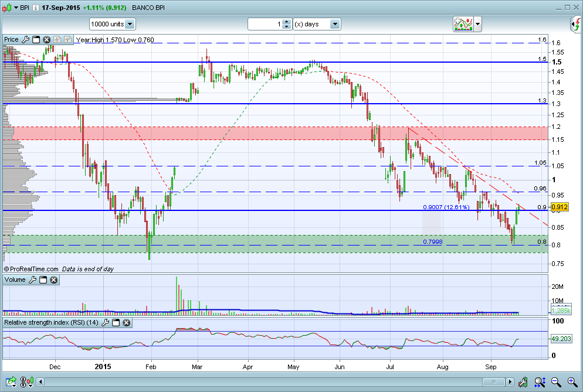Click the auto-fit zoom magnifier icon
This screenshot has width=583, height=392.
pos(540,381)
